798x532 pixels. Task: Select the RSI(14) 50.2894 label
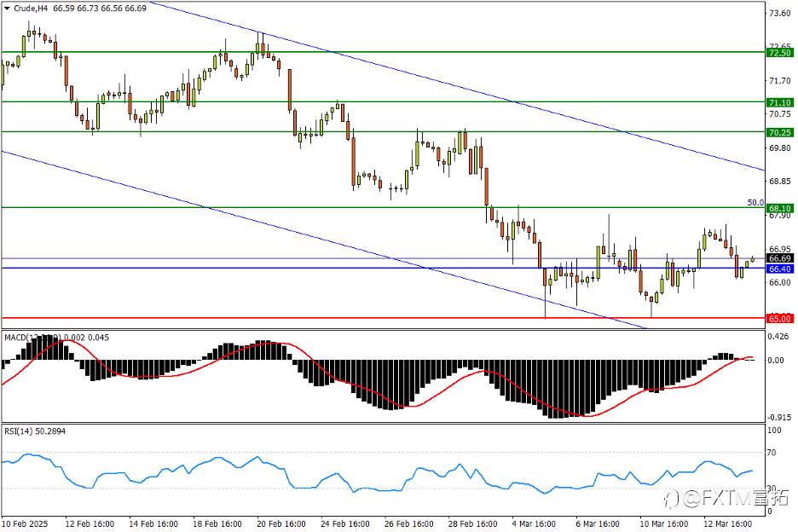(x=35, y=431)
